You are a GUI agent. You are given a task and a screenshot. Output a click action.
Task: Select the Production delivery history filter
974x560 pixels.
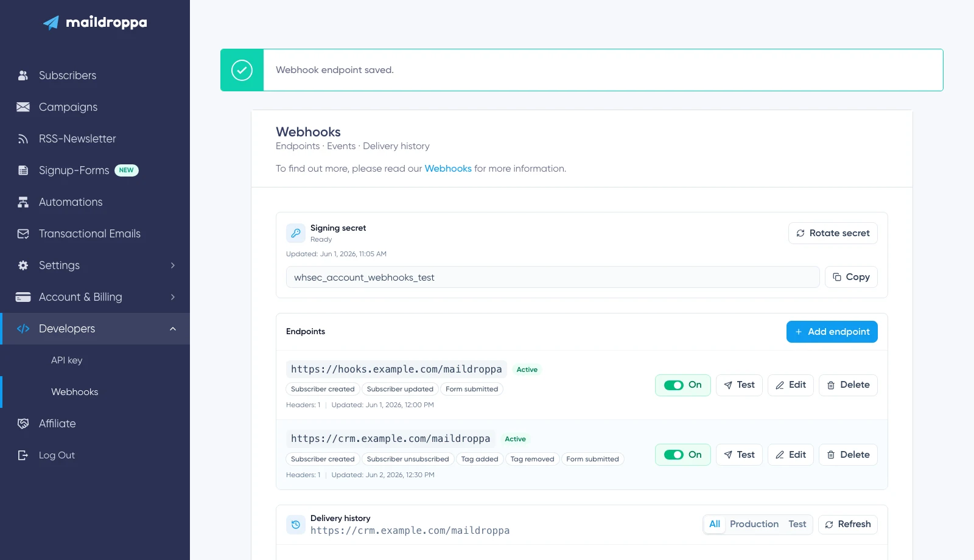pyautogui.click(x=754, y=524)
